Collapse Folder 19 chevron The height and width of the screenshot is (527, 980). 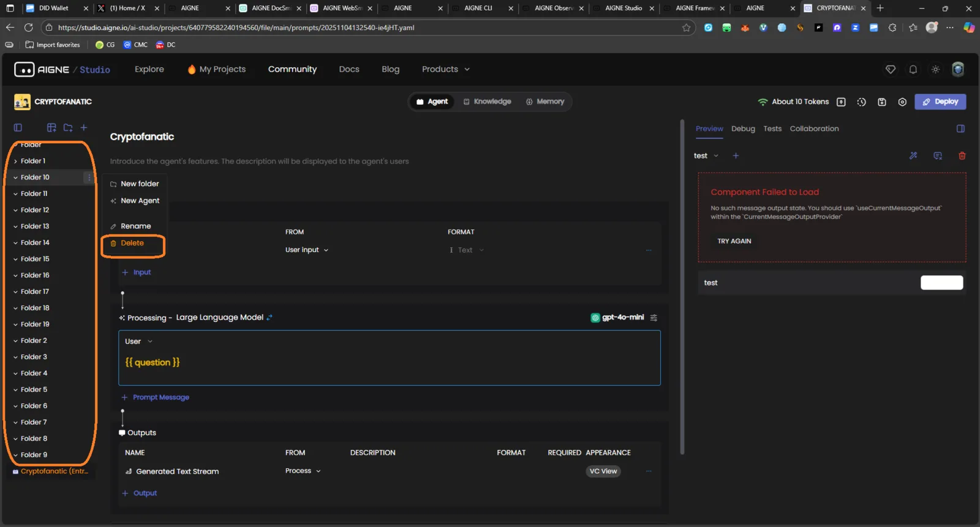click(x=15, y=324)
